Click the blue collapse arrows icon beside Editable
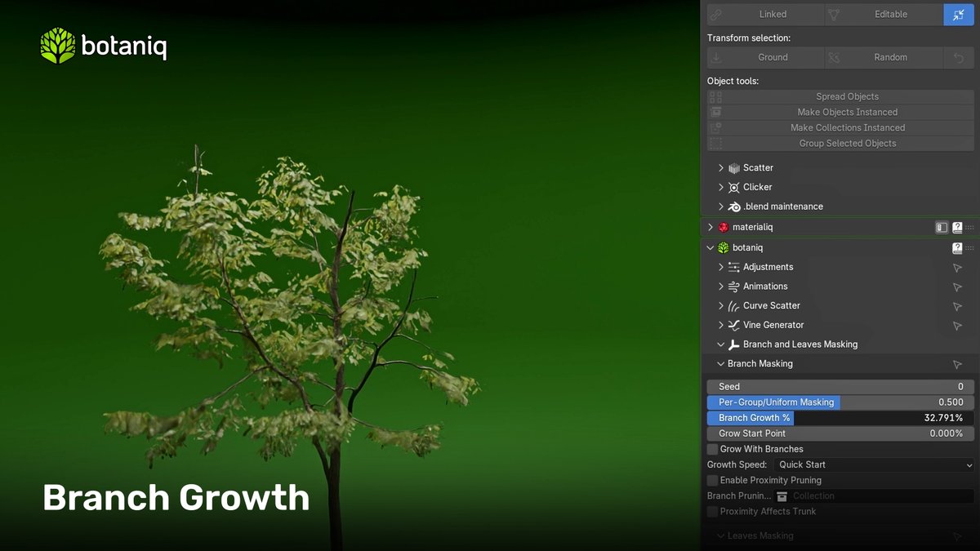Viewport: 980px width, 551px height. click(959, 14)
